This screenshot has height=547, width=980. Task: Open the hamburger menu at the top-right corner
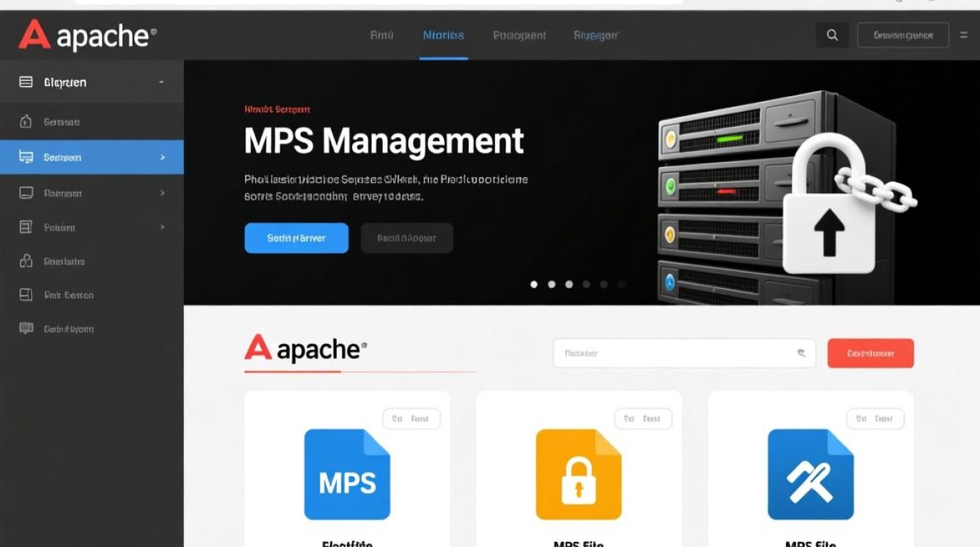pos(964,35)
